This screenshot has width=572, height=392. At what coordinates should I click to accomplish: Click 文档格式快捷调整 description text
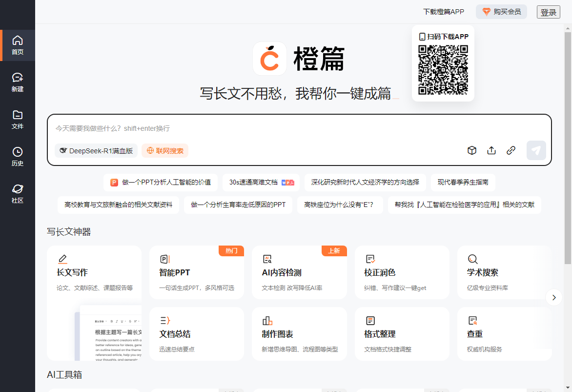388,350
